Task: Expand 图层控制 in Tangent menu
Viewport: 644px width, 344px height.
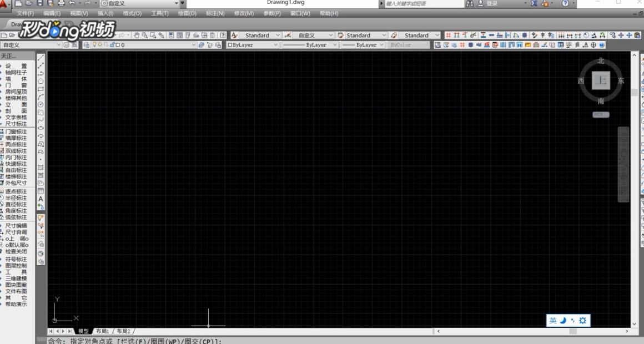Action: tap(16, 266)
